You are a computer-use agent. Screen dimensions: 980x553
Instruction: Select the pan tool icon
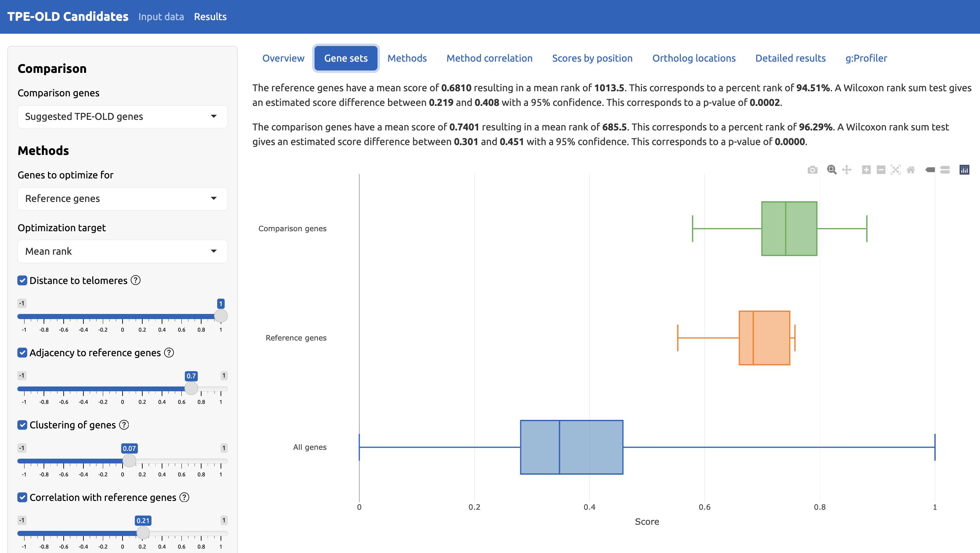click(847, 170)
